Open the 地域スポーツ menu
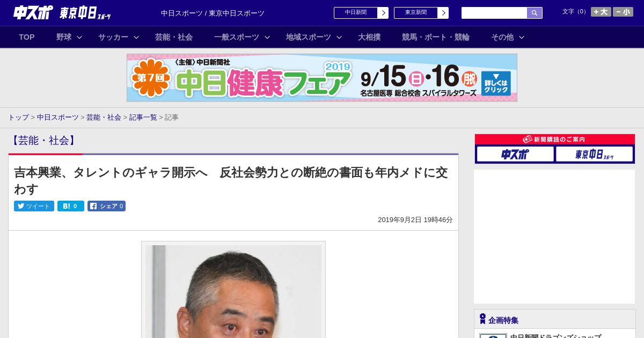The width and height of the screenshot is (644, 338). click(309, 37)
